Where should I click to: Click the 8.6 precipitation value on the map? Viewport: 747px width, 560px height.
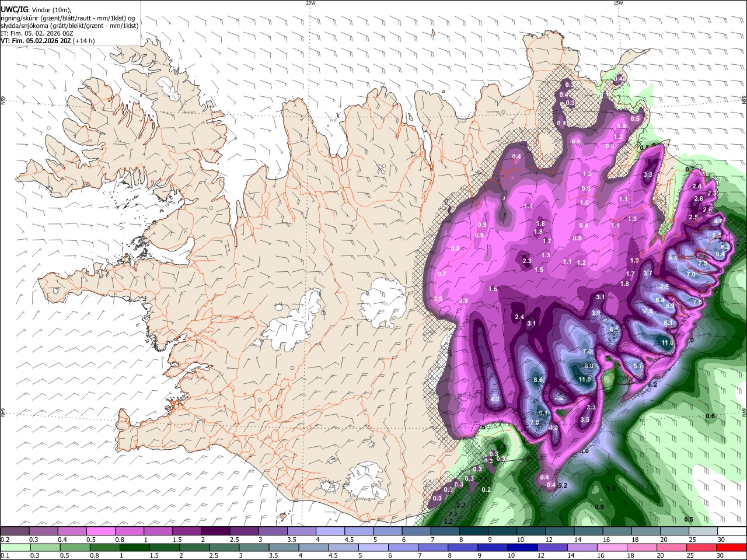pyautogui.click(x=538, y=380)
